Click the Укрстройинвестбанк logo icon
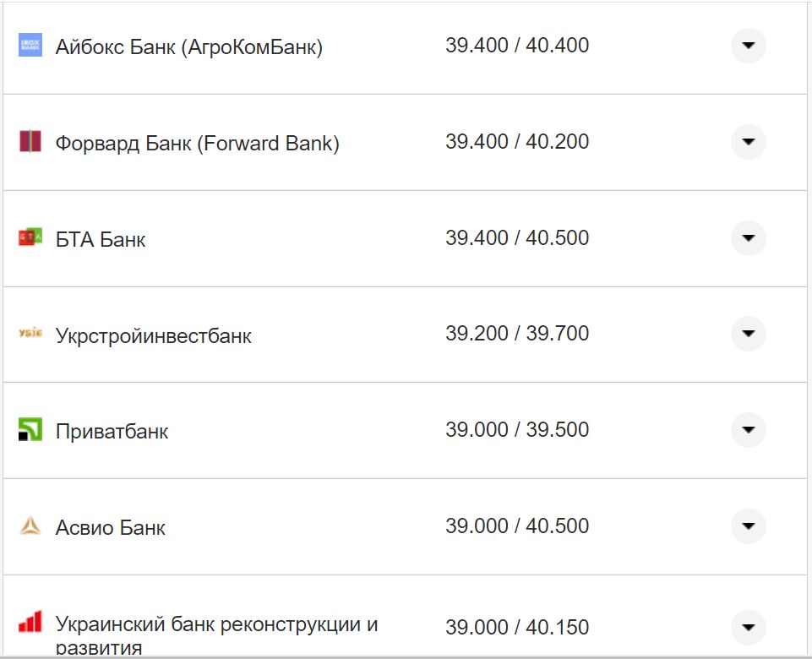 pos(30,334)
